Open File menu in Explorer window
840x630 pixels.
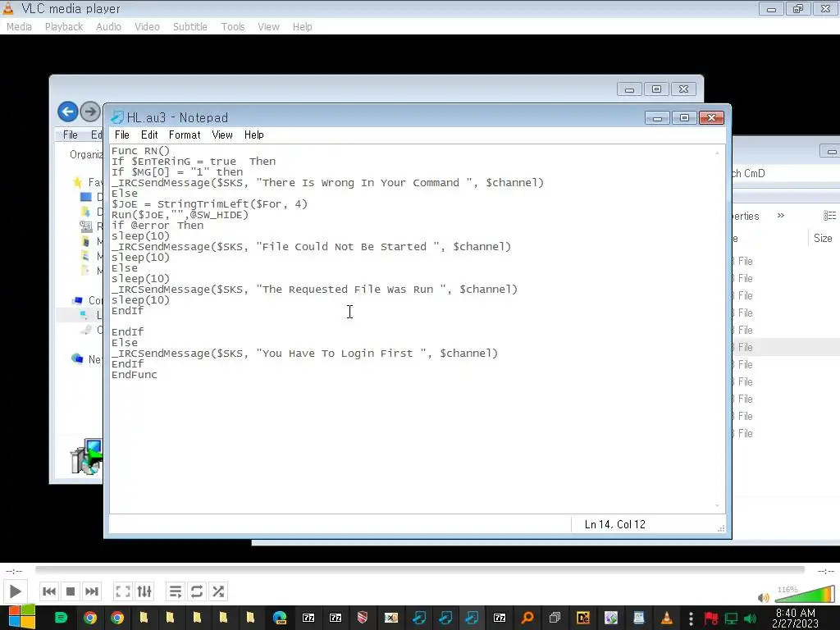tap(71, 135)
